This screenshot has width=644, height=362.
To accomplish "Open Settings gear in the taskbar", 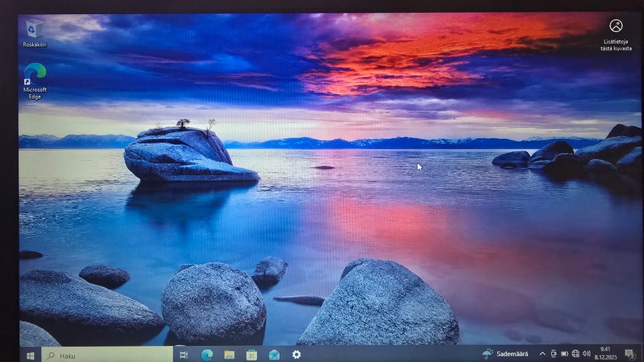I will pyautogui.click(x=296, y=354).
